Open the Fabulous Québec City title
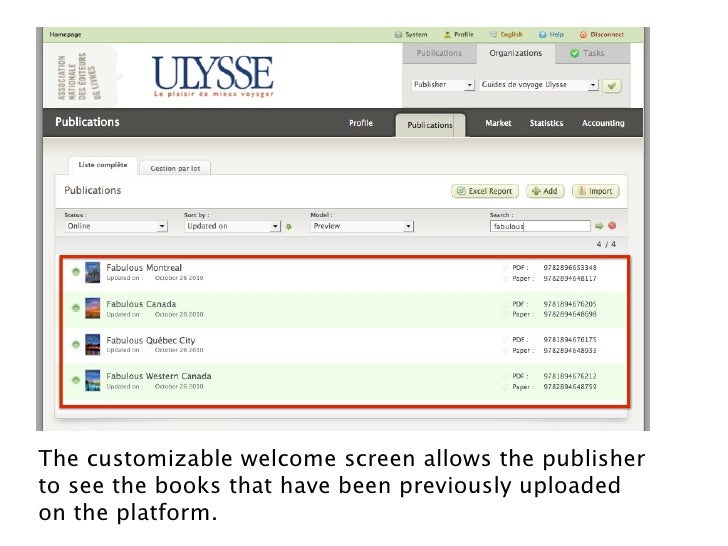Image resolution: width=728 pixels, height=546 pixels. pos(150,340)
